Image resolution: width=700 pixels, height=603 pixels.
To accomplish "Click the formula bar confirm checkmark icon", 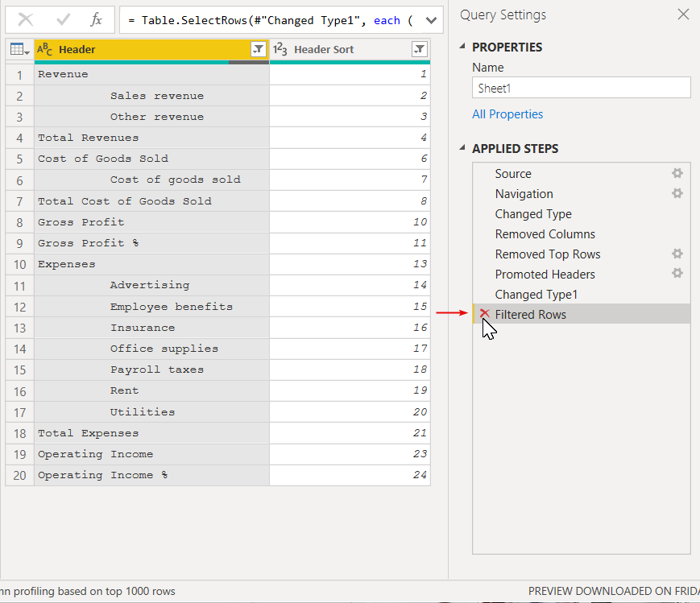I will 63,20.
